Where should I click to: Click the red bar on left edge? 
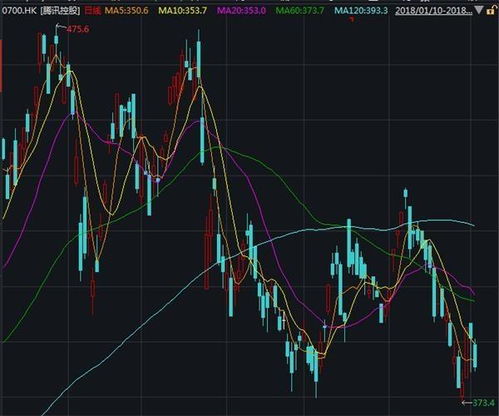pyautogui.click(x=1, y=65)
